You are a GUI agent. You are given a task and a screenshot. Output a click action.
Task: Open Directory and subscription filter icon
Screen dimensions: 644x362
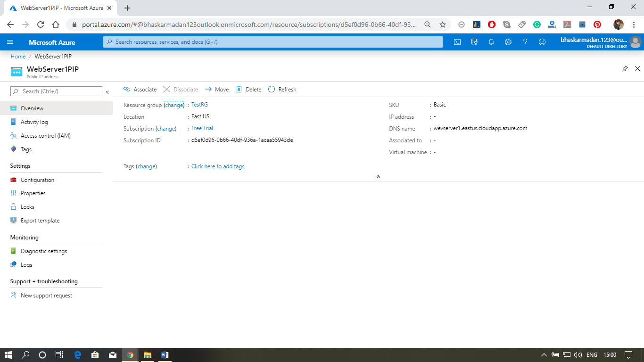pyautogui.click(x=474, y=42)
